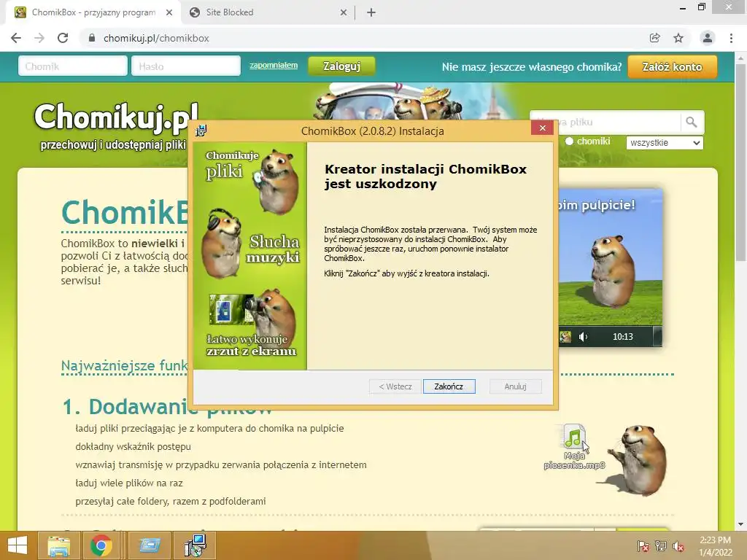Open a new browser tab
Image resolution: width=747 pixels, height=560 pixels.
click(x=371, y=12)
